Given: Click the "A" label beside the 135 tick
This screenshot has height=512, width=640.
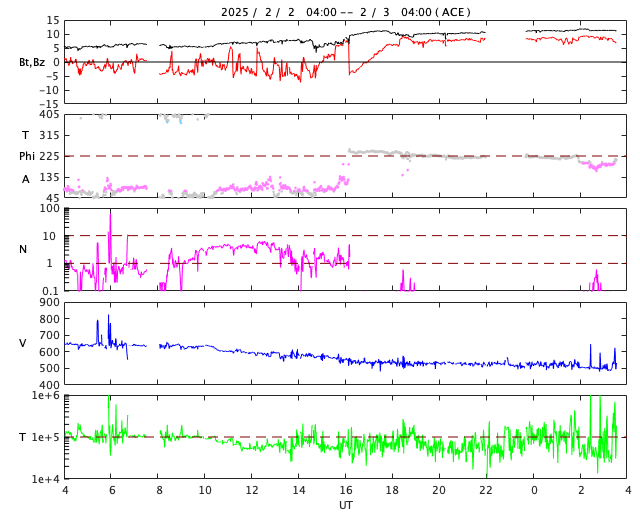Looking at the screenshot, I should pyautogui.click(x=26, y=179).
